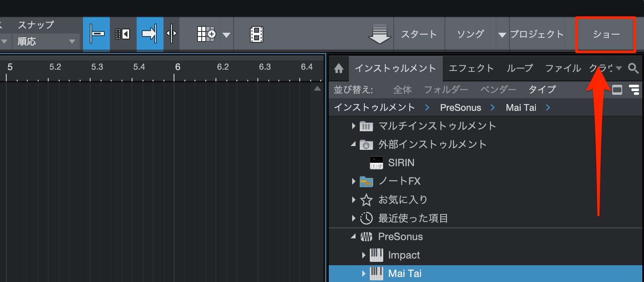
Task: Click the お気に入り star icon
Action: pos(366,200)
